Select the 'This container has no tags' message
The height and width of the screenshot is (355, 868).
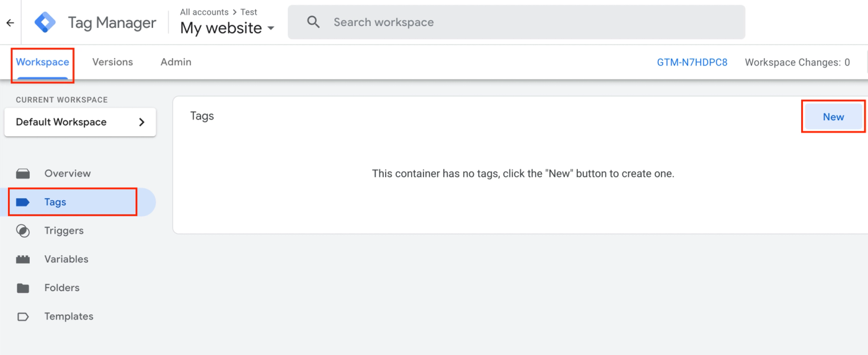pos(523,173)
